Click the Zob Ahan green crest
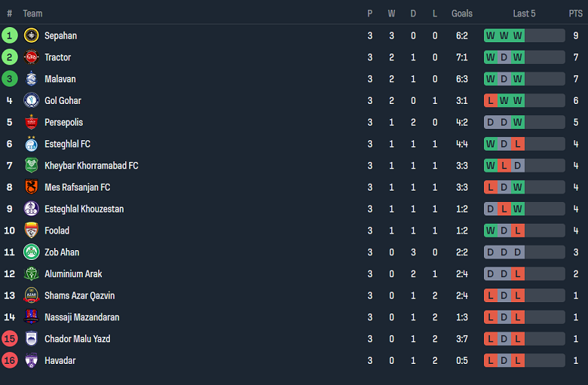The image size is (588, 385). point(31,252)
